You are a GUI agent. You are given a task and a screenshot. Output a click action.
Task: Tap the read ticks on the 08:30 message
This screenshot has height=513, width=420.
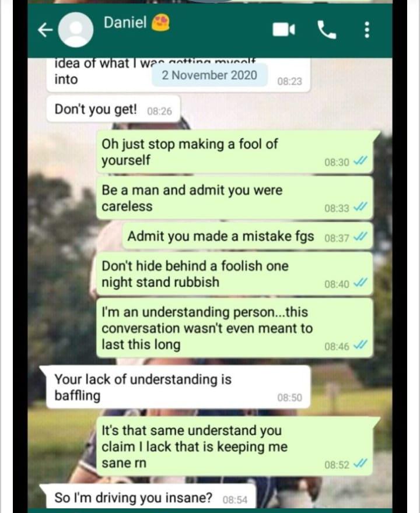pyautogui.click(x=360, y=161)
